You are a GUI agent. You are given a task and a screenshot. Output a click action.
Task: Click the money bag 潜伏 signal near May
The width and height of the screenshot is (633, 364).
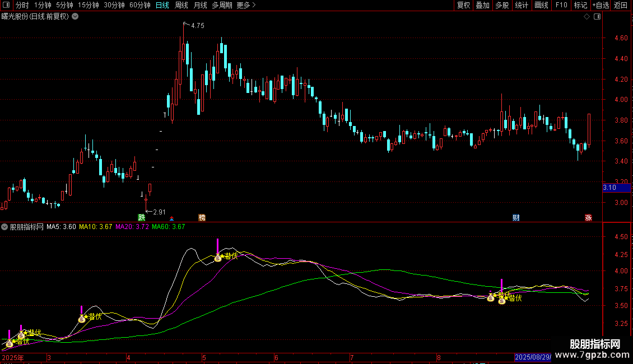click(218, 258)
